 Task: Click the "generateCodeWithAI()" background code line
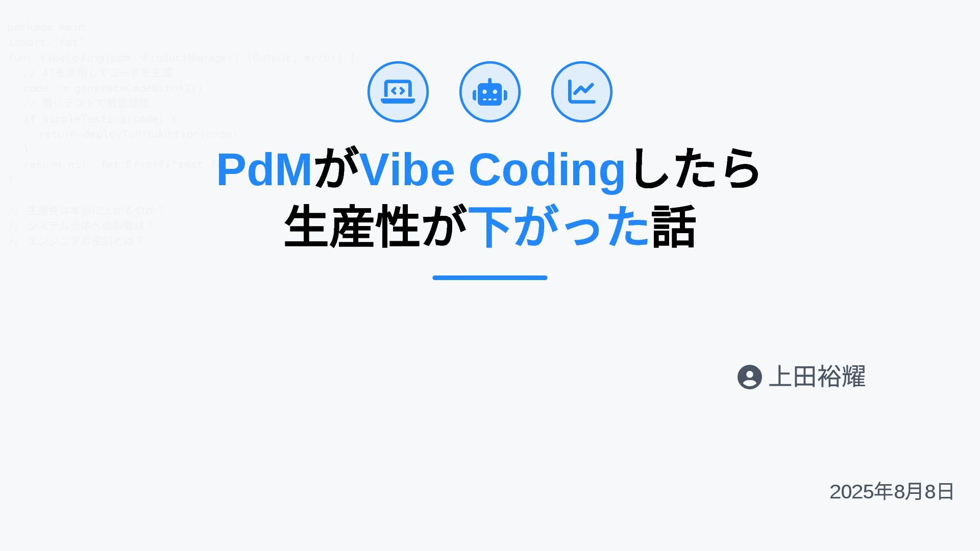pos(112,88)
